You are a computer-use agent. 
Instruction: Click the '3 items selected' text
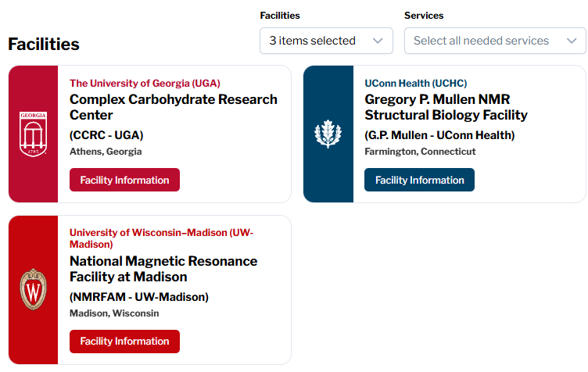click(x=312, y=41)
